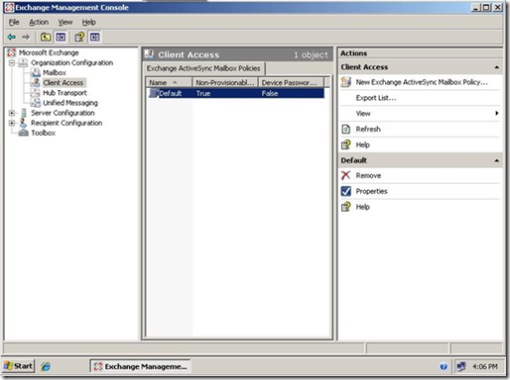Click the Up one level folder icon
The height and width of the screenshot is (380, 510).
pos(45,37)
